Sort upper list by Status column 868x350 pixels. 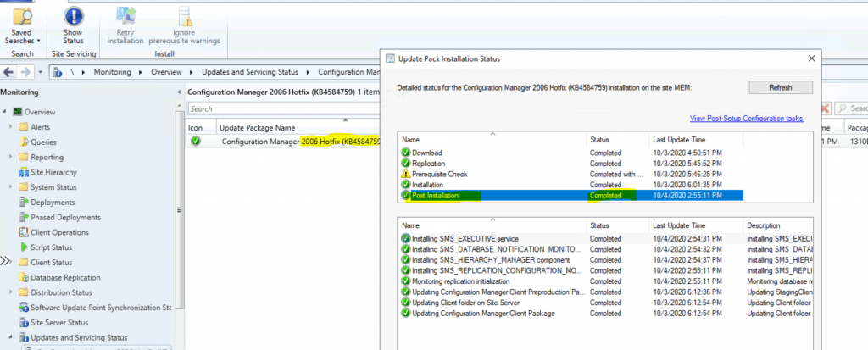tap(617, 140)
